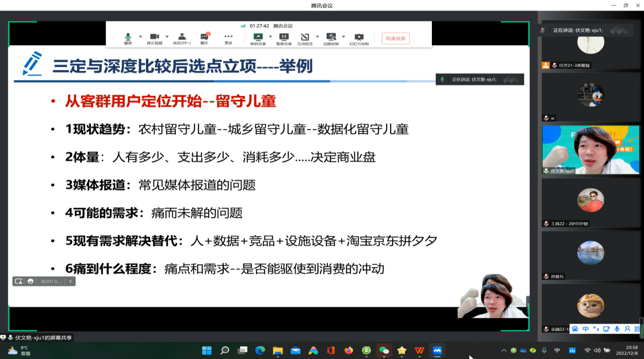This screenshot has height=359, width=644.
Task: Open the More (更多) options
Action: click(228, 38)
